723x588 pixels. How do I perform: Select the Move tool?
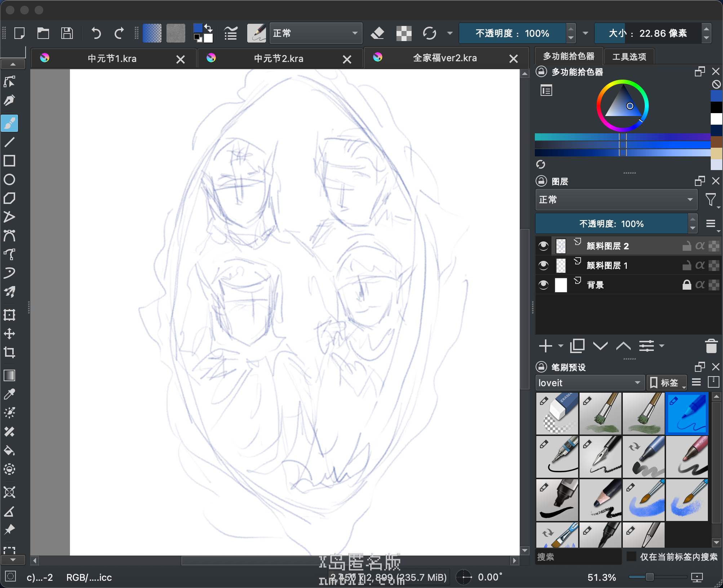[9, 333]
